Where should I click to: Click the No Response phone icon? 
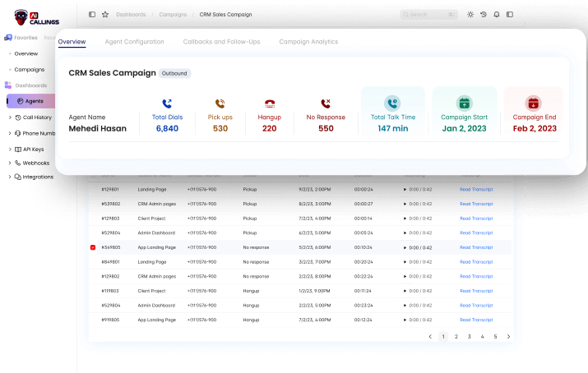(x=326, y=104)
